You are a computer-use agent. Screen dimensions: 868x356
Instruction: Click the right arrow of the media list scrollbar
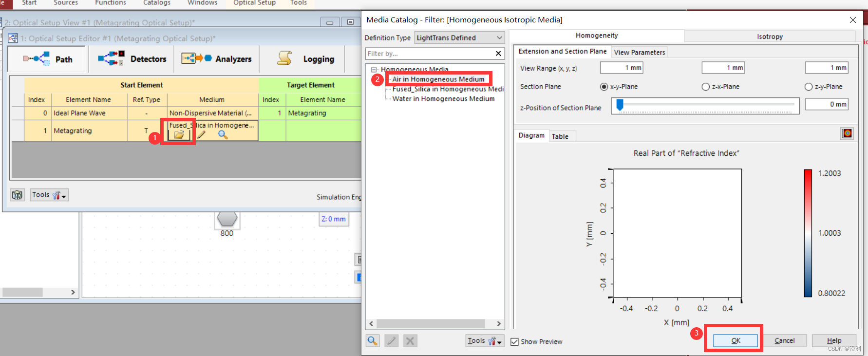[498, 324]
